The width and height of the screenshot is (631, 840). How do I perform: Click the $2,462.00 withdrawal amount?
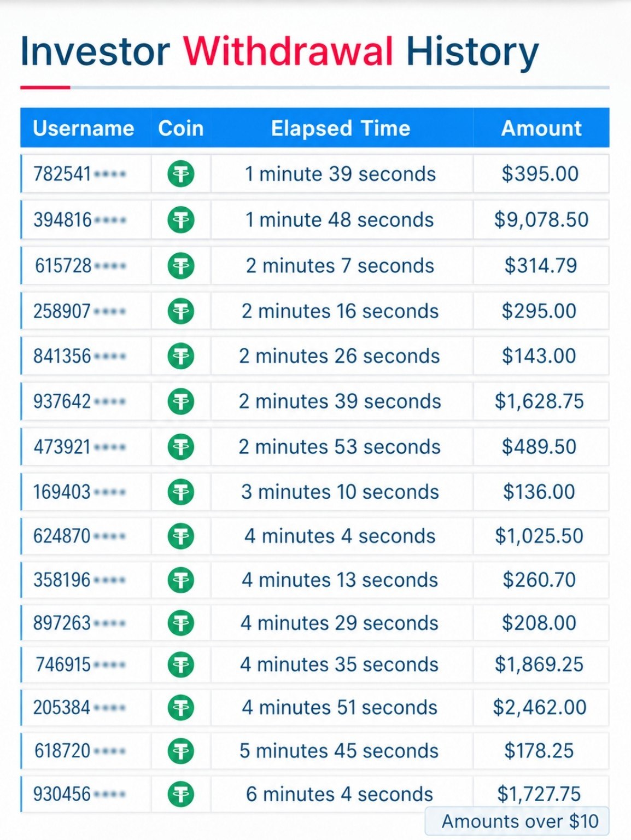[540, 707]
